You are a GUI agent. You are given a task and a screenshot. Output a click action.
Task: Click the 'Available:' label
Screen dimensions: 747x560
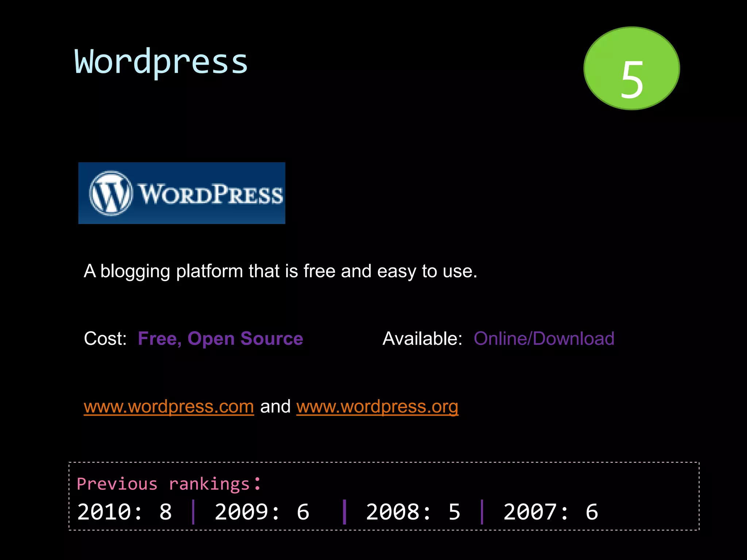point(422,338)
